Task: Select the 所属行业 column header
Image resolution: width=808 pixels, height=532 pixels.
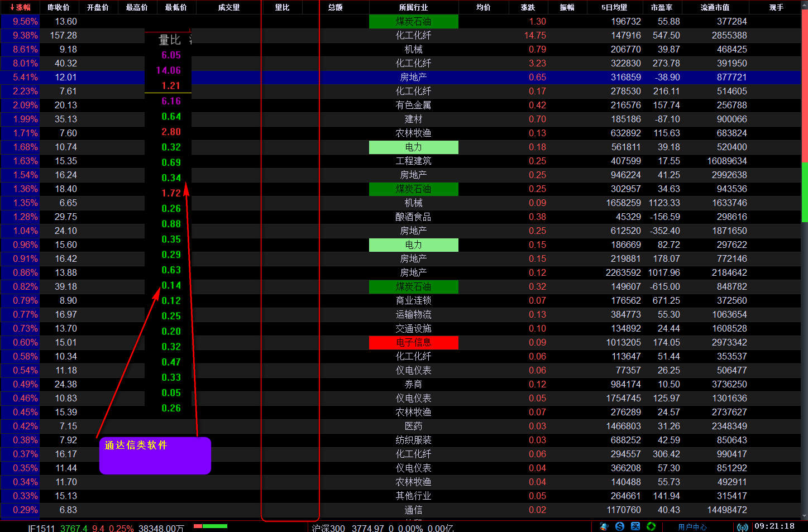Action: 413,7
